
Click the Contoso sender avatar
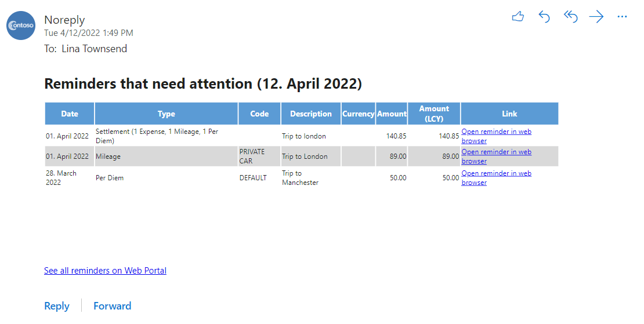(21, 26)
